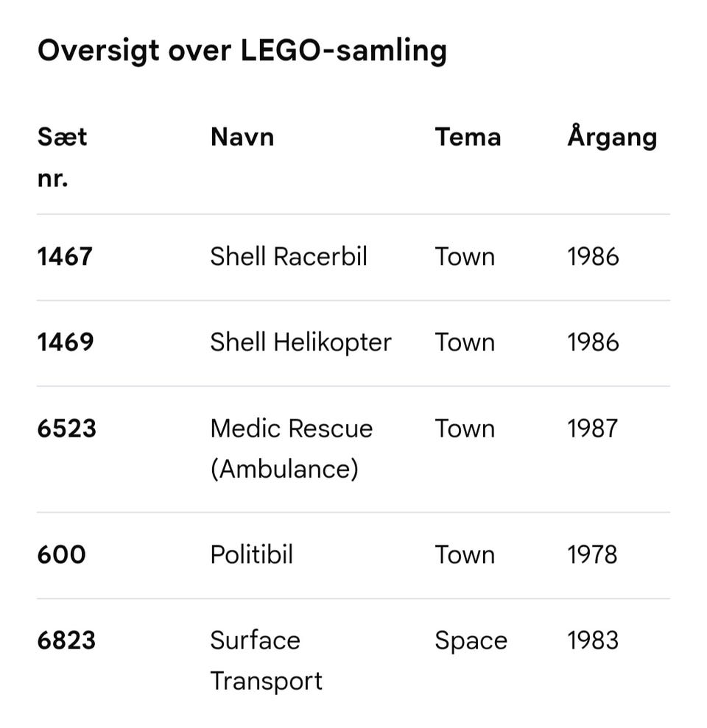
Task: Click set number 600
Action: coord(61,554)
